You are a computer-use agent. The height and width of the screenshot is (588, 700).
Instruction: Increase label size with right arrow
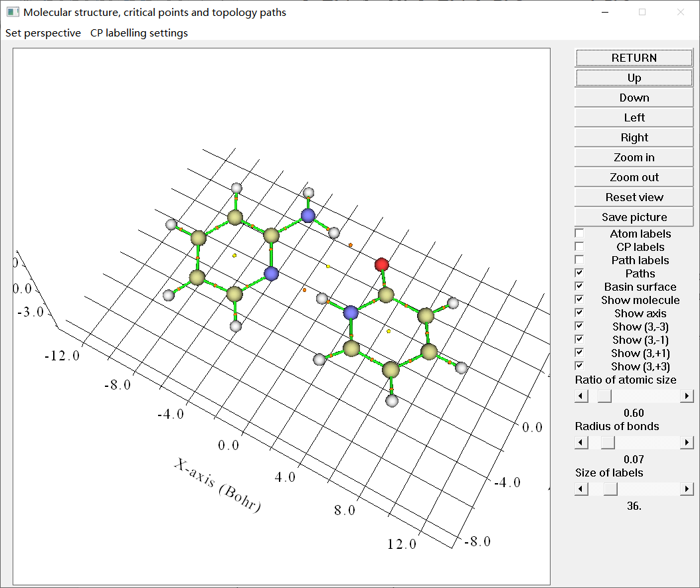point(687,489)
